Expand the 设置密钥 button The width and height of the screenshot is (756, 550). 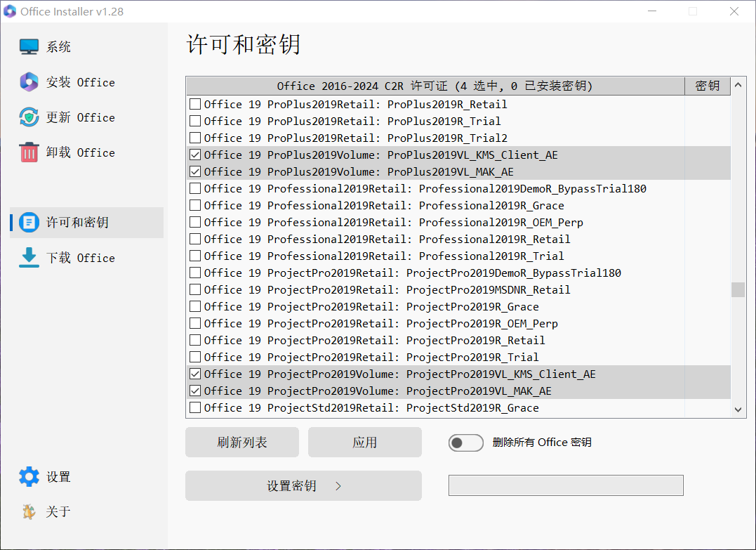coord(303,485)
